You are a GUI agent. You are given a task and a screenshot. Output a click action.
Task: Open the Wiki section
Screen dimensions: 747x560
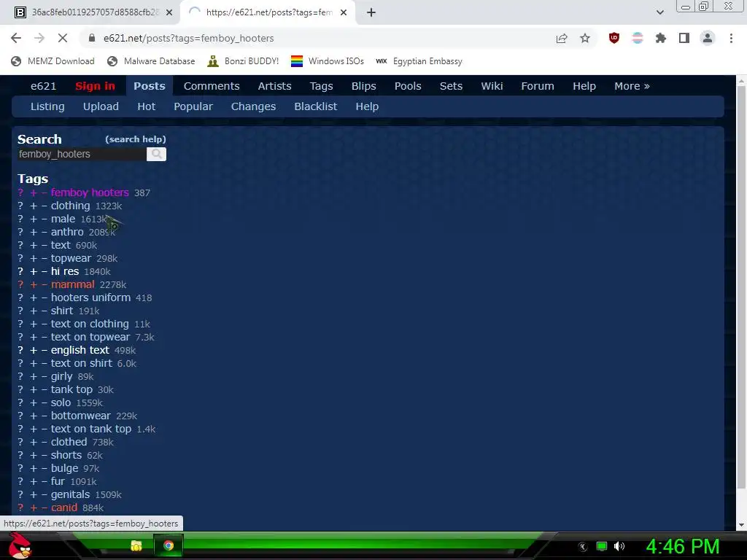tap(492, 86)
